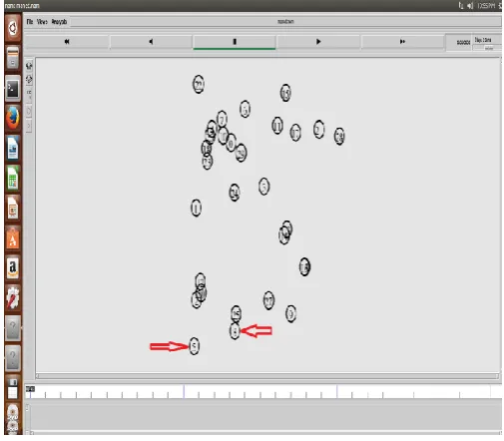This screenshot has width=504, height=441.
Task: Stop the animation playback
Action: pos(235,42)
